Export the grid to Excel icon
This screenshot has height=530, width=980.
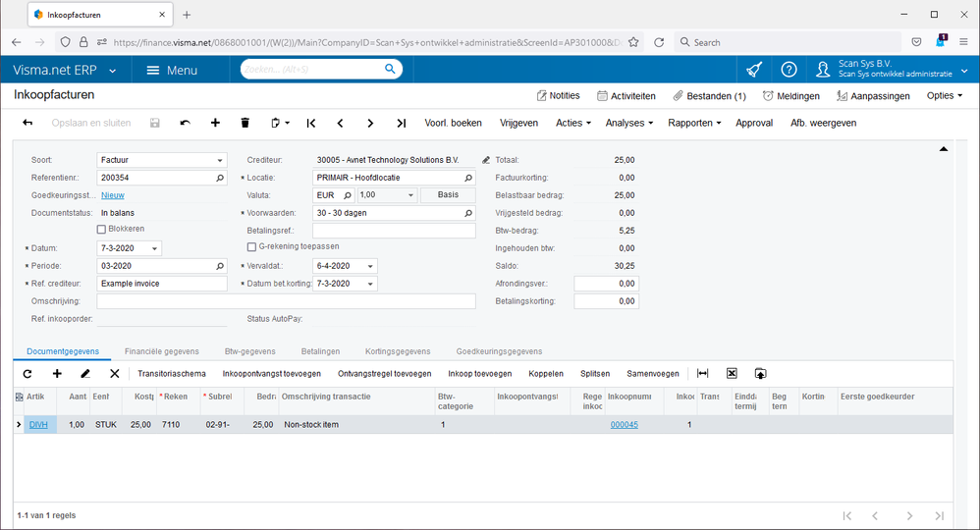click(732, 374)
